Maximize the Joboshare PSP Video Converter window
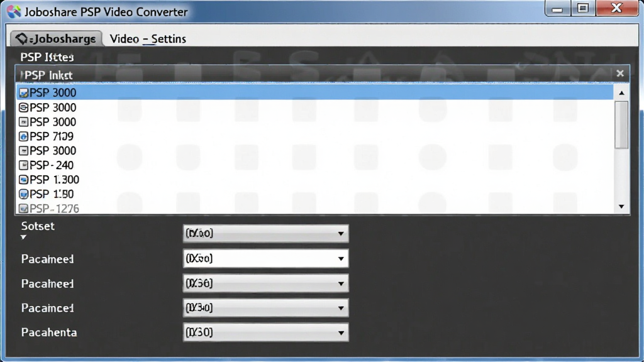The image size is (644, 362). coord(583,8)
